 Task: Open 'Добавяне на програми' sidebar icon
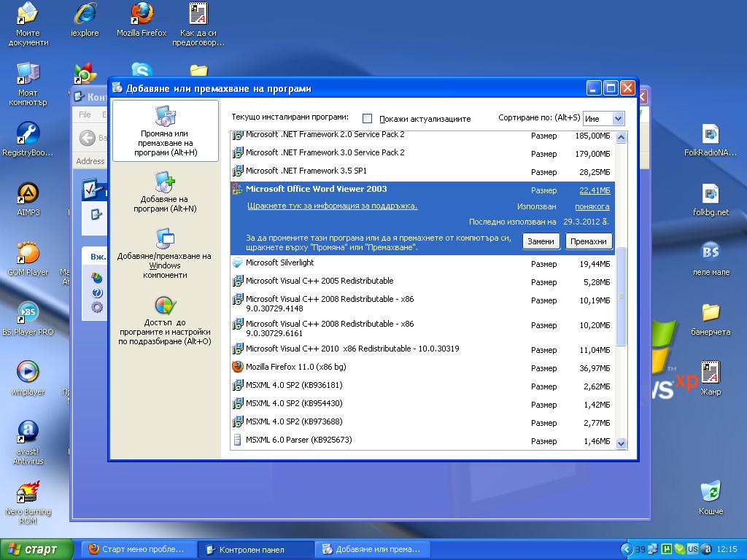point(165,182)
